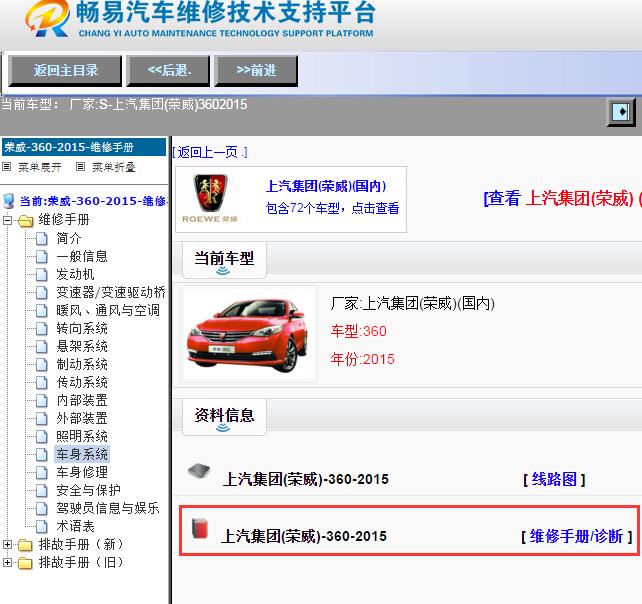The width and height of the screenshot is (642, 604).
Task: Click the Chang Yi platform logo
Action: click(x=47, y=18)
